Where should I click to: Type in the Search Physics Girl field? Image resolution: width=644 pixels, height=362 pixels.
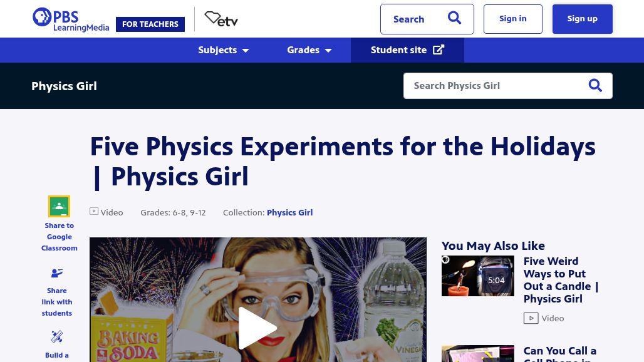point(495,86)
